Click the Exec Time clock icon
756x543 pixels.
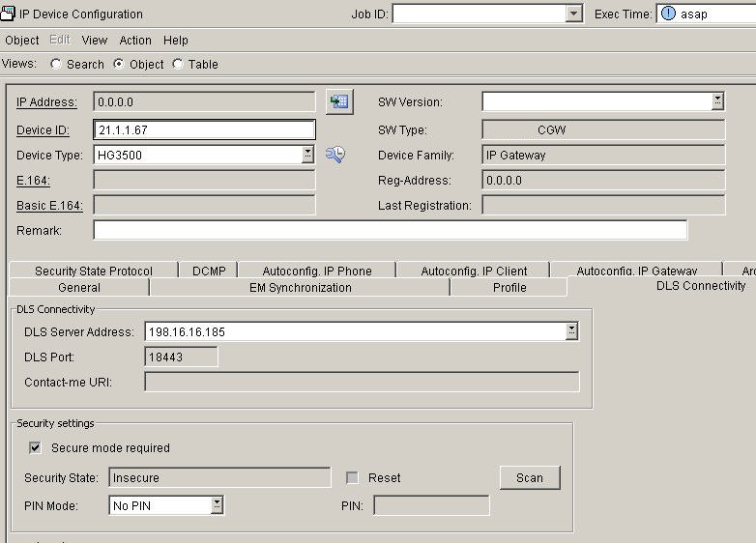point(668,14)
